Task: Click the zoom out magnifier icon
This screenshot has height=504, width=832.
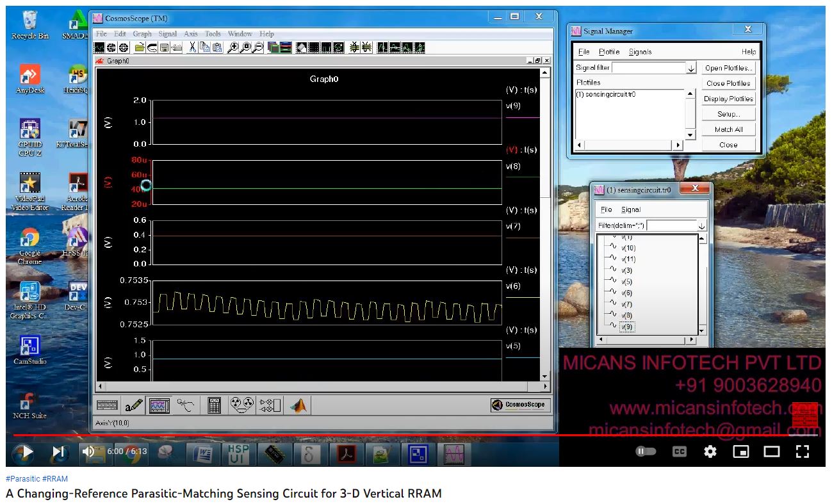Action: [258, 47]
